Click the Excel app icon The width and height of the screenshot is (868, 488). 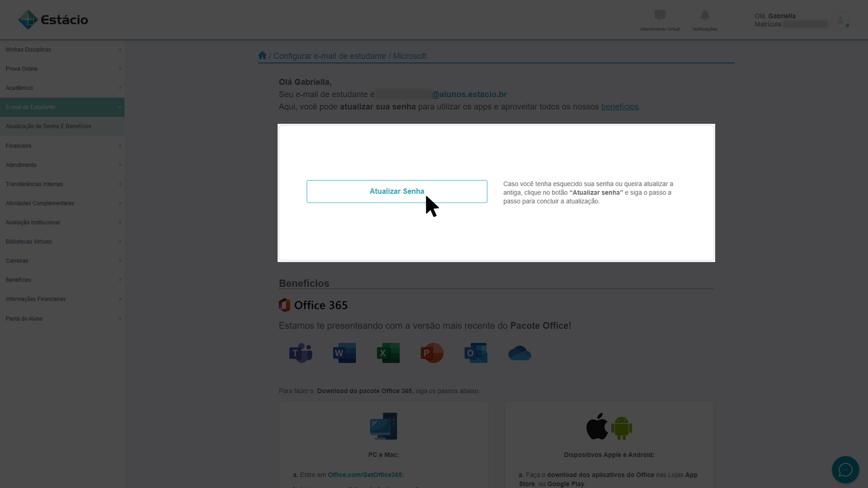click(x=388, y=353)
